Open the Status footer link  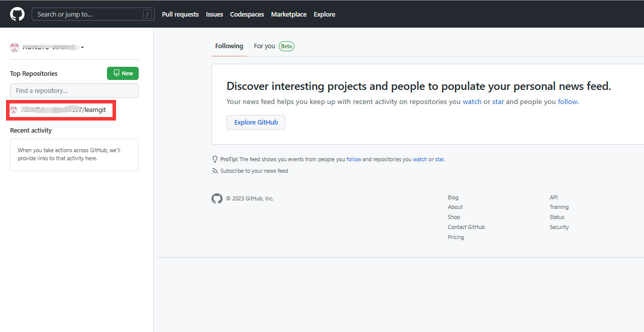tap(557, 217)
